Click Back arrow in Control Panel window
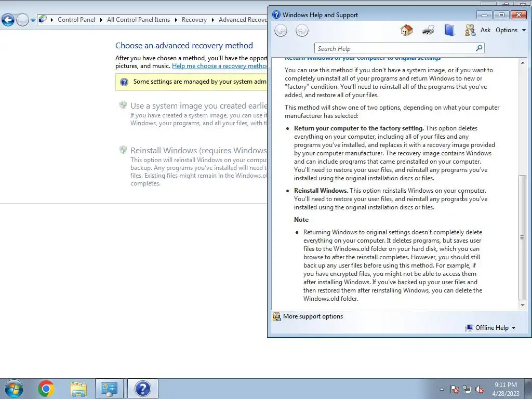The height and width of the screenshot is (399, 532). coord(8,20)
